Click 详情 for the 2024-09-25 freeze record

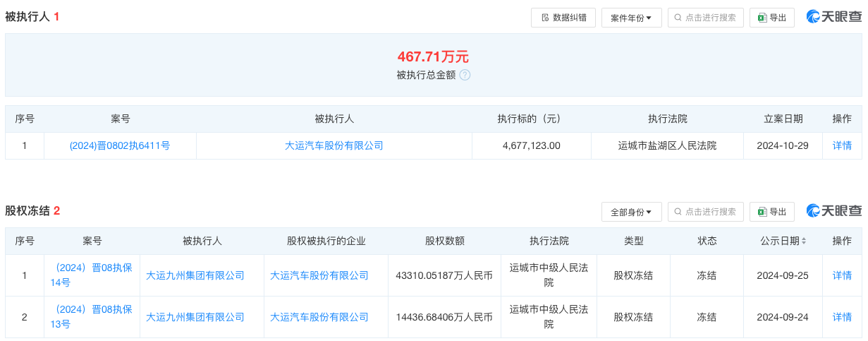pos(842,275)
